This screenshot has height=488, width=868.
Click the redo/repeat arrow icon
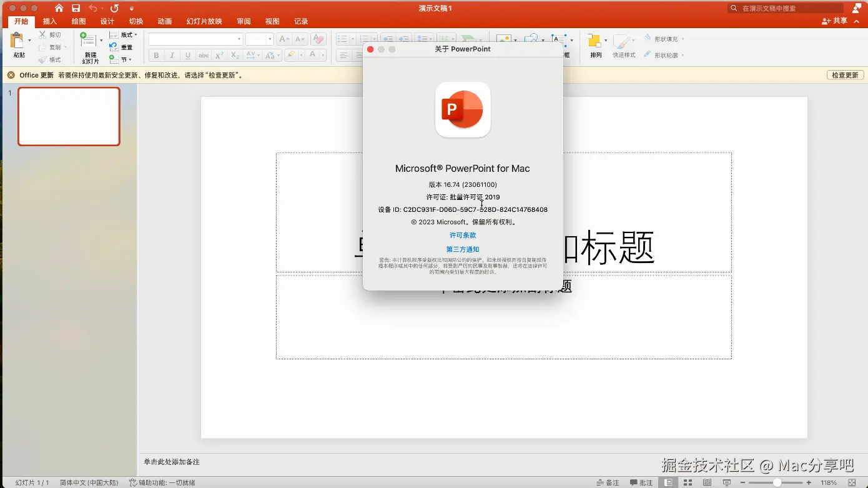coord(114,8)
